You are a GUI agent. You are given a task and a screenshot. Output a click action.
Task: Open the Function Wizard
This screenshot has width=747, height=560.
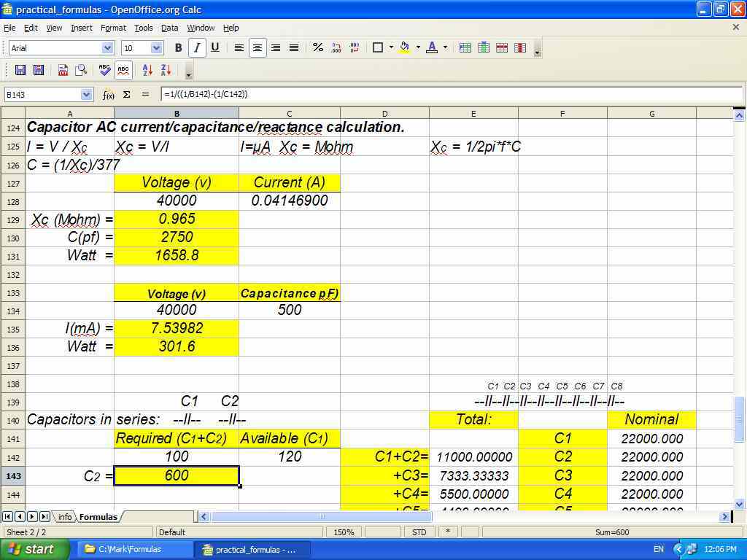click(x=108, y=94)
